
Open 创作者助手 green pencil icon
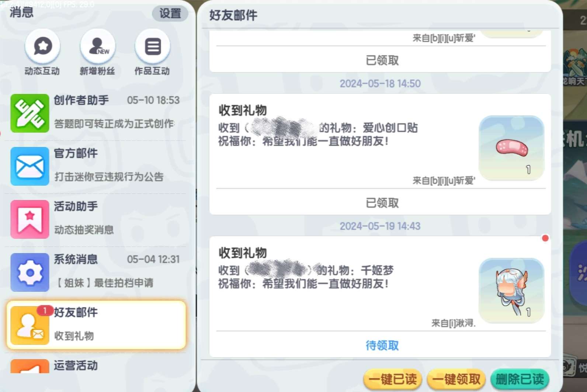29,113
